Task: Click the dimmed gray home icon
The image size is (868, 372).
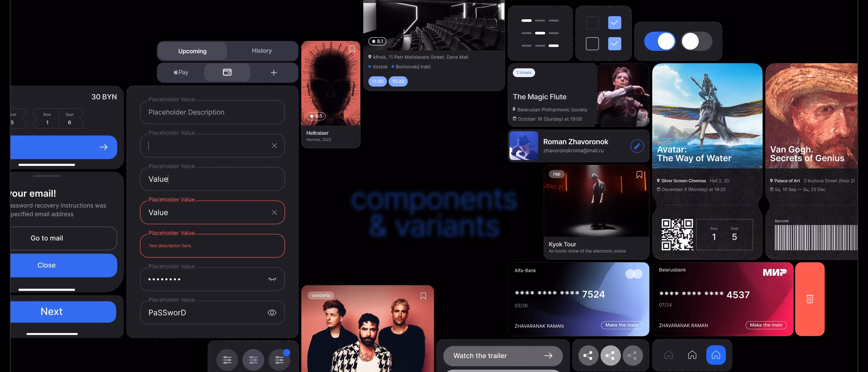Action: click(669, 355)
